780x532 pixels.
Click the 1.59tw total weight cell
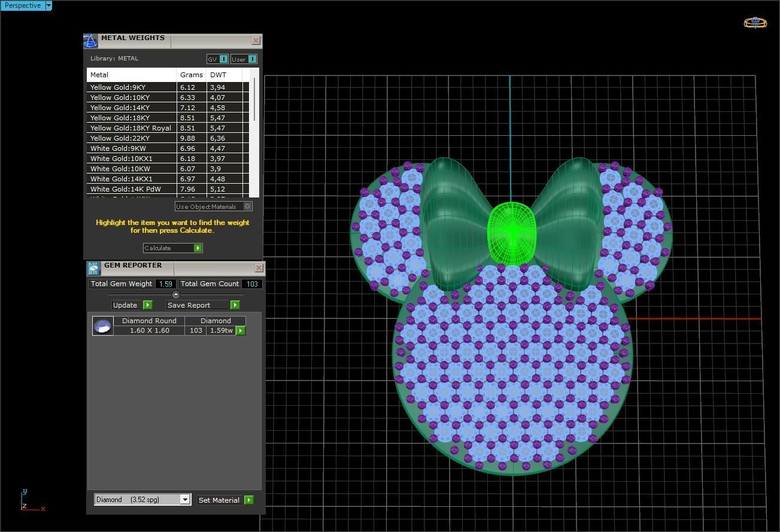click(x=221, y=330)
